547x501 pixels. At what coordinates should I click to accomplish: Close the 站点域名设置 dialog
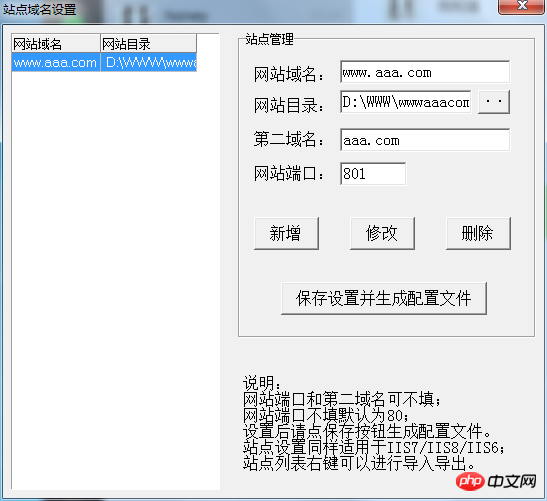coord(522,6)
